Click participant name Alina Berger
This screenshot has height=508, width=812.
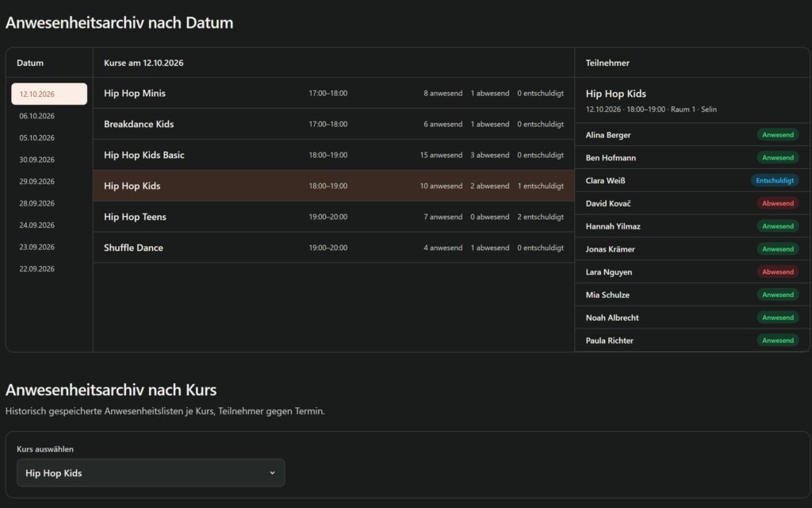[x=608, y=135]
